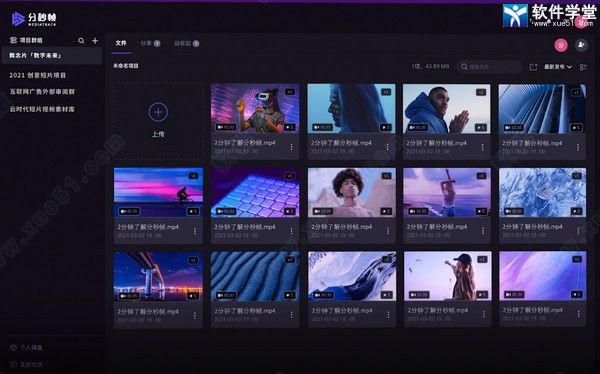The width and height of the screenshot is (600, 374).
Task: Open the raised sword by sea thumbnail
Action: point(447,193)
